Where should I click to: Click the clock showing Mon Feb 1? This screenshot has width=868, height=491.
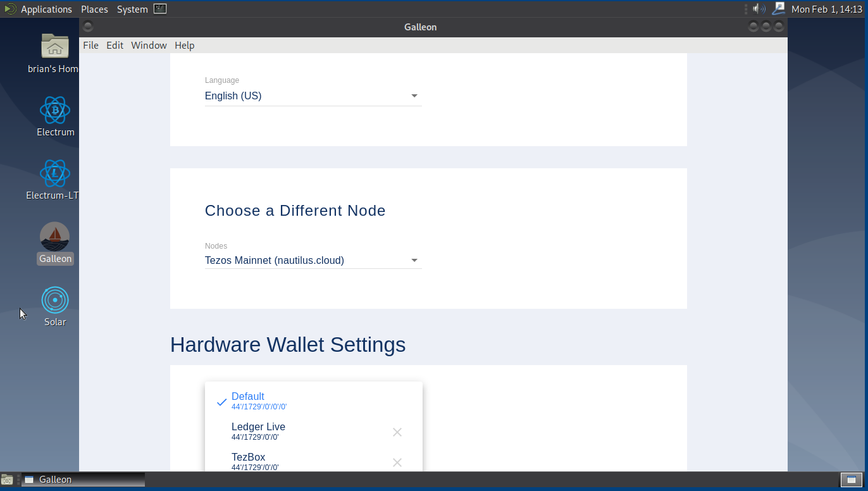click(x=827, y=9)
